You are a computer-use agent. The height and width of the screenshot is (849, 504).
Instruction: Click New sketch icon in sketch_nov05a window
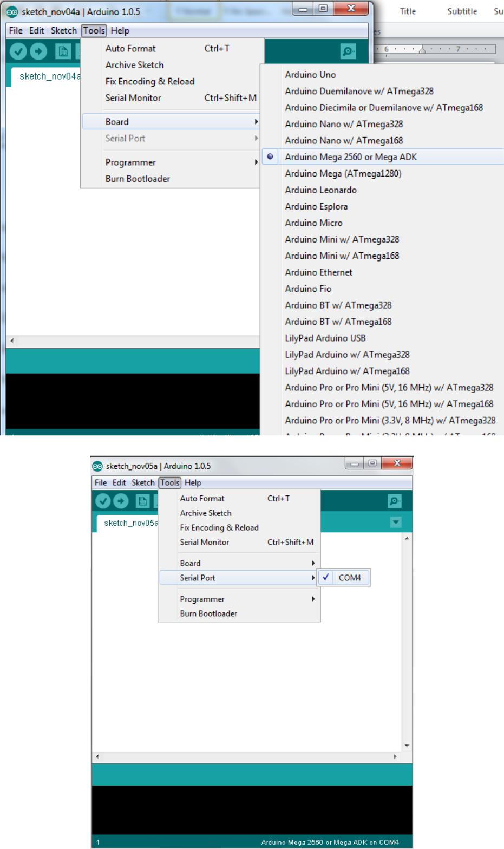coord(142,501)
